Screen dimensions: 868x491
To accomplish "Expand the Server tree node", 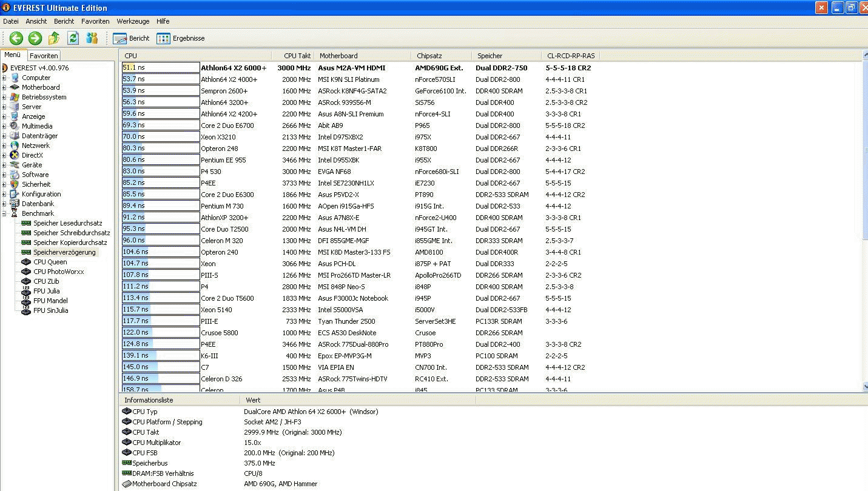I will [4, 107].
